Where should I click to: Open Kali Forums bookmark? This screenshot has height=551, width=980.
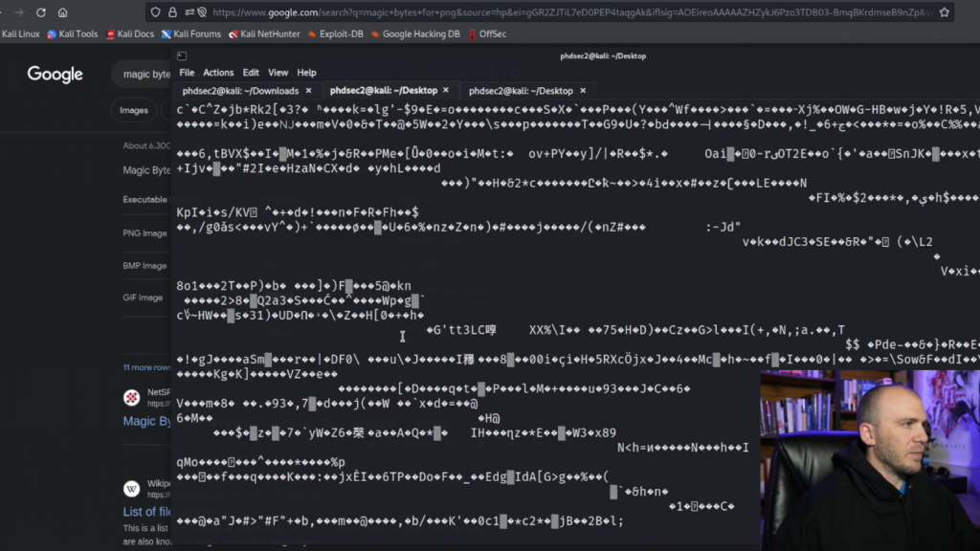pyautogui.click(x=191, y=34)
